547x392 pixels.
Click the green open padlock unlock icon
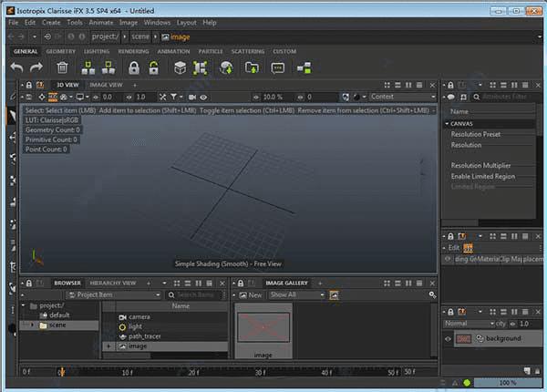[155, 67]
